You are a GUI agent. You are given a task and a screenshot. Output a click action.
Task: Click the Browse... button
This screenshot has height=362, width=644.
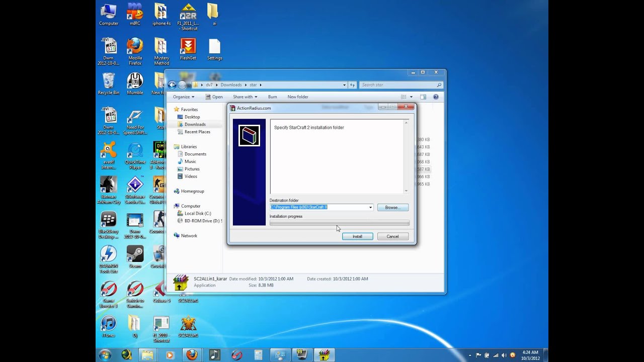tap(392, 207)
